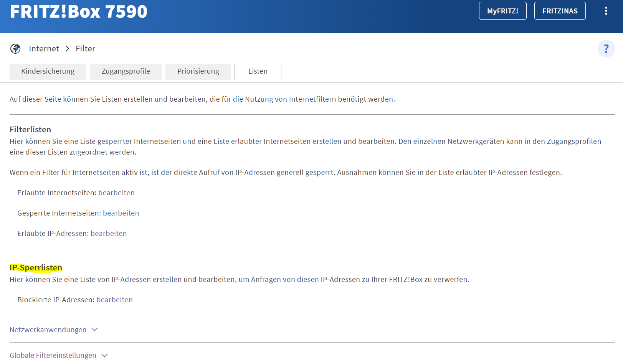Switch to the Priorisierung tab
The height and width of the screenshot is (364, 623).
click(198, 72)
